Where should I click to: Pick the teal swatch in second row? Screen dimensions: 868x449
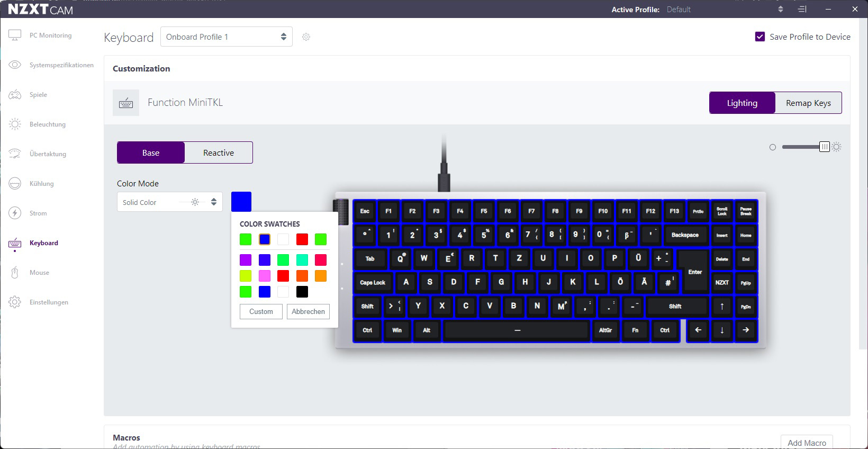(302, 260)
